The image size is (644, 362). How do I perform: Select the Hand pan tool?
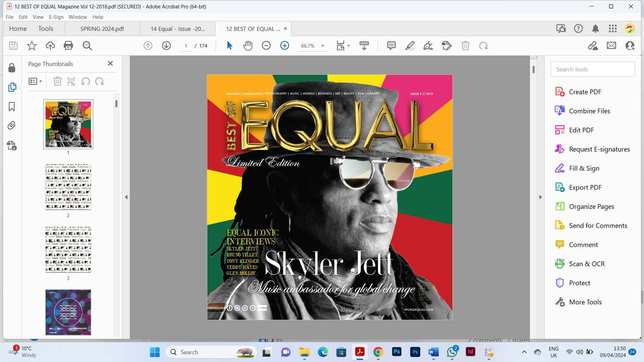coord(248,46)
